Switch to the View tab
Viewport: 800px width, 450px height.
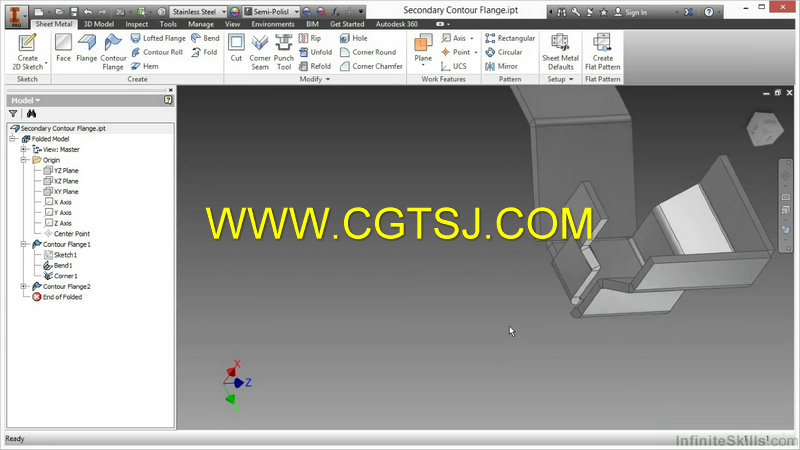click(232, 24)
